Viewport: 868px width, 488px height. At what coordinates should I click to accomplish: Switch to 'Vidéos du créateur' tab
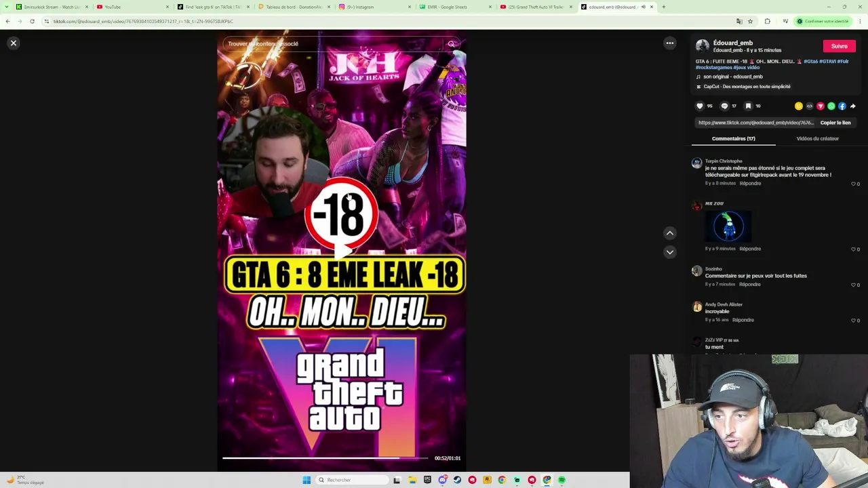pyautogui.click(x=817, y=139)
